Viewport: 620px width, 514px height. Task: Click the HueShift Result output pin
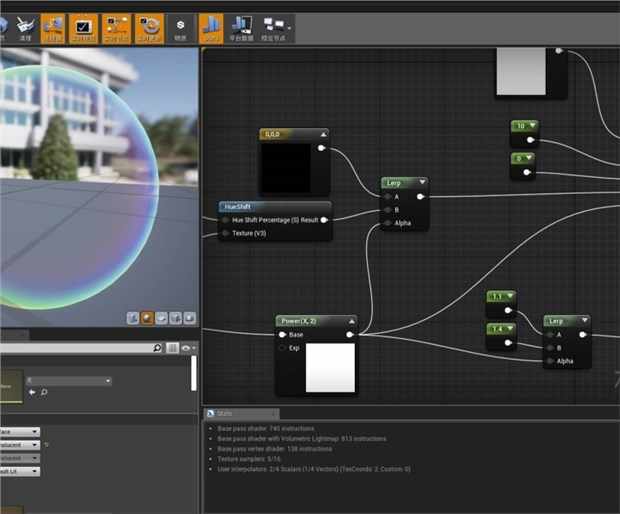point(324,220)
